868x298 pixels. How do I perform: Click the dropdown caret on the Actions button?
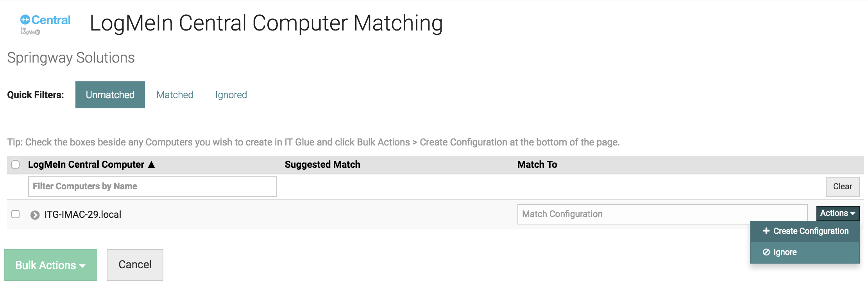(854, 214)
